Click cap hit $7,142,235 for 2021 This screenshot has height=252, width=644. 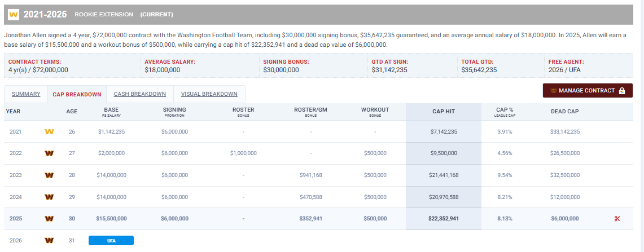[x=444, y=132]
